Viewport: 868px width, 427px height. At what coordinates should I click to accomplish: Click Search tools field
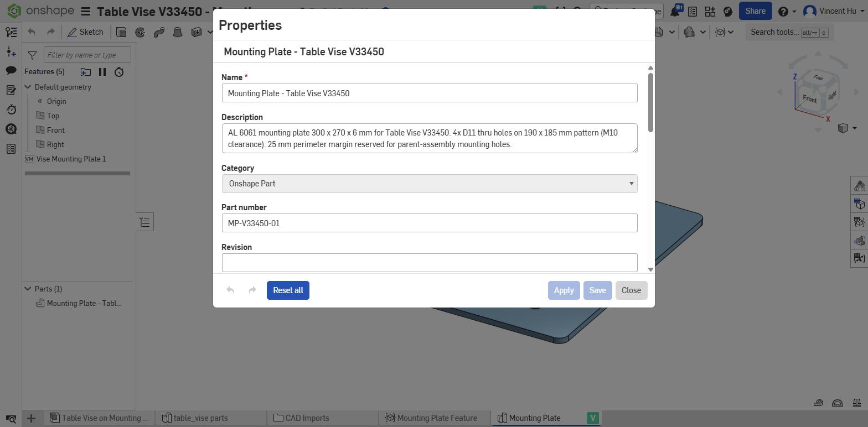pyautogui.click(x=789, y=32)
